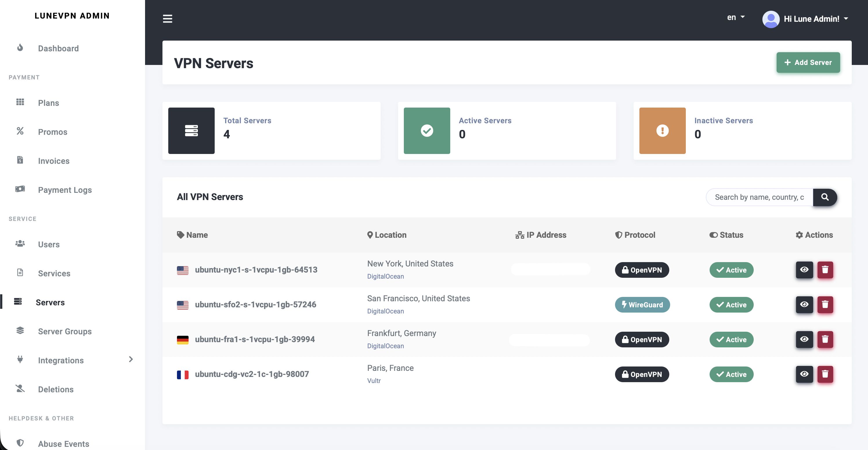This screenshot has height=450, width=868.
Task: Open the en language dropdown
Action: point(736,17)
